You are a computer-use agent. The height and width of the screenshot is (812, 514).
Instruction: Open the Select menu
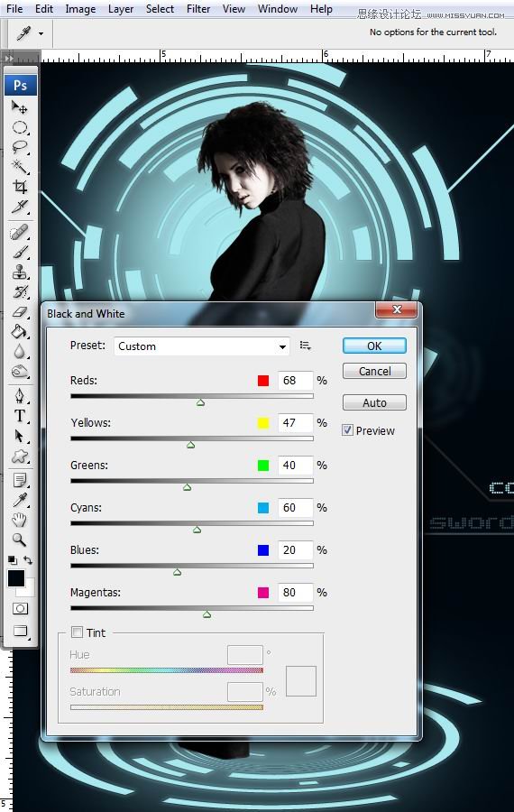tap(160, 9)
